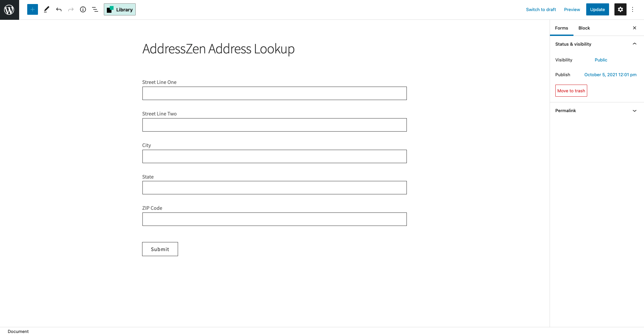Select the editing mode pencil tool

point(46,9)
